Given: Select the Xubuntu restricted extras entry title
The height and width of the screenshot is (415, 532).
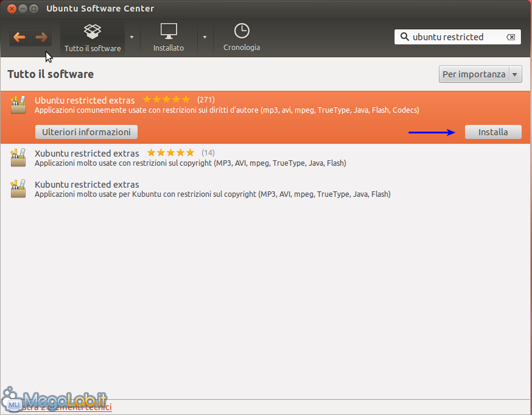Looking at the screenshot, I should coord(87,154).
